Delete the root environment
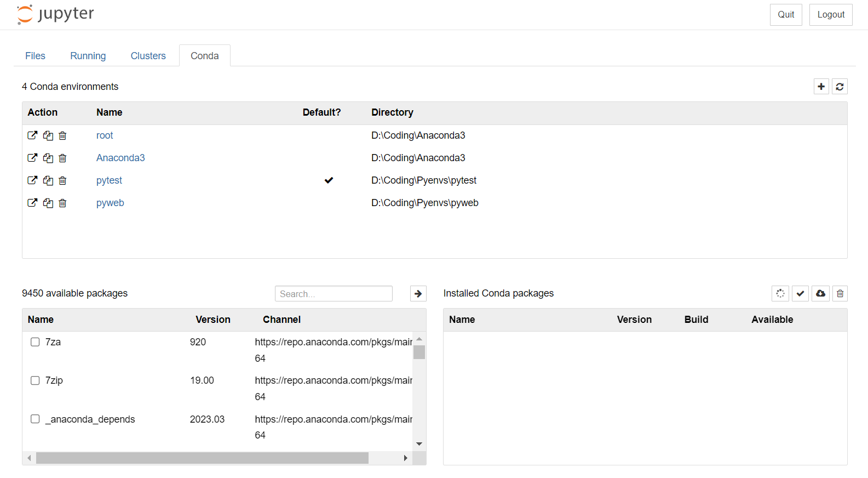868x478 pixels. [x=62, y=135]
